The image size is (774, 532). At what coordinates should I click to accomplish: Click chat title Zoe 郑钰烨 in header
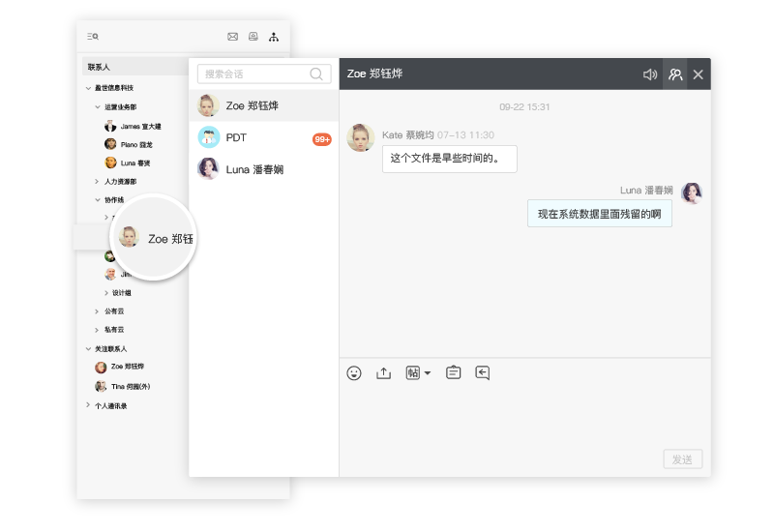click(374, 74)
